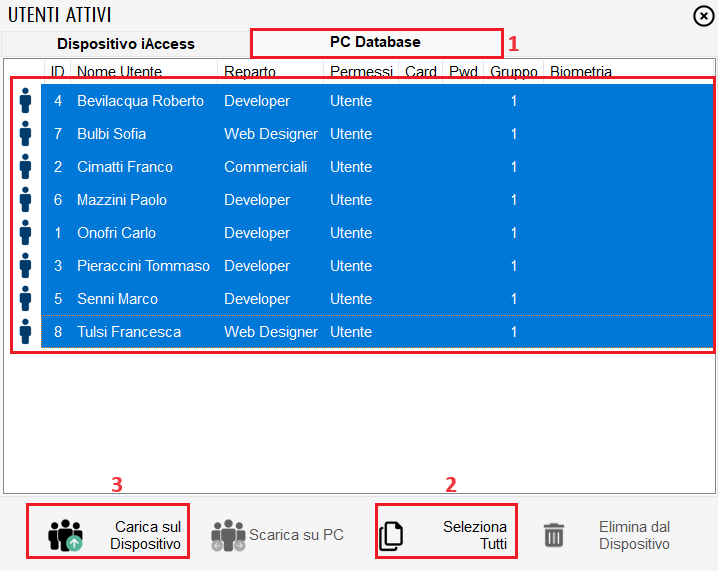Click ID 3 in the Pieraccini Tommaso row
Screen dimensions: 718x571
tap(58, 266)
